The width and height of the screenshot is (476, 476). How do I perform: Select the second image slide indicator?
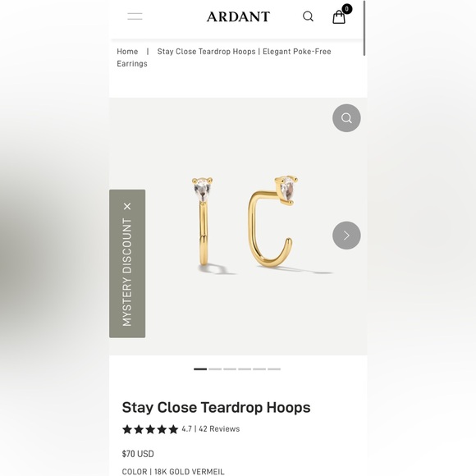pyautogui.click(x=215, y=369)
